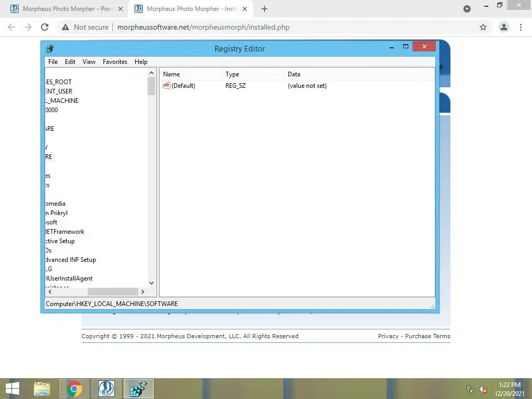Screen dimensions: 532x399
Task: Open the Help menu in Registry Editor
Action: click(141, 62)
